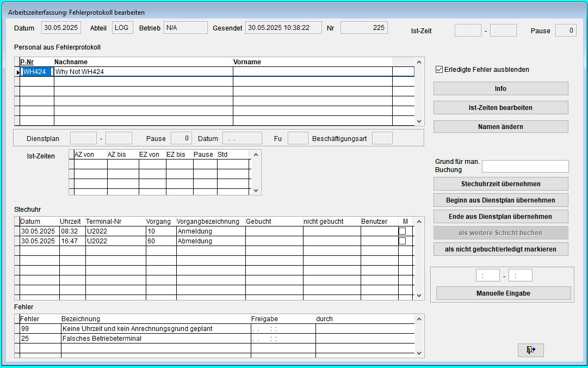588x368 pixels.
Task: Select the 08:32 Uhrzeit cell
Action: [73, 231]
